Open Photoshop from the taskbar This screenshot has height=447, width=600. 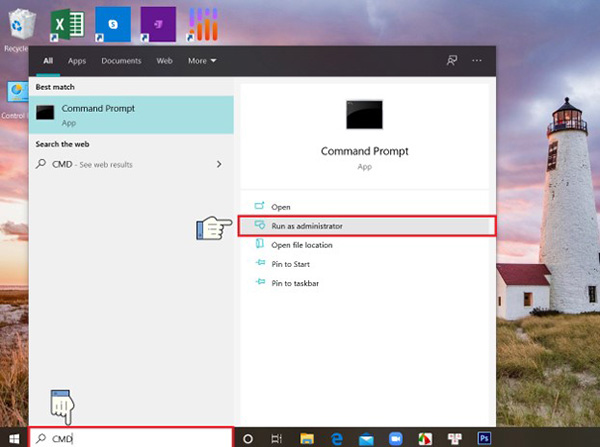(x=485, y=438)
